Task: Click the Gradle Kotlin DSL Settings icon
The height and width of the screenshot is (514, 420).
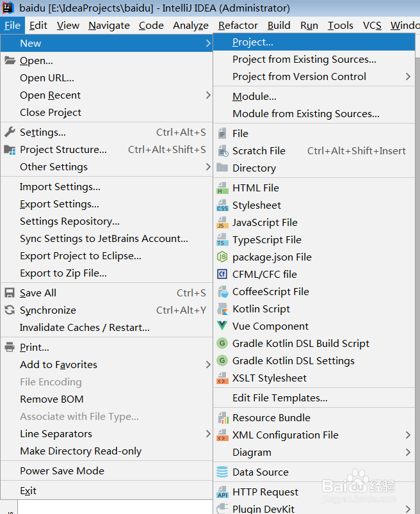Action: pyautogui.click(x=222, y=360)
